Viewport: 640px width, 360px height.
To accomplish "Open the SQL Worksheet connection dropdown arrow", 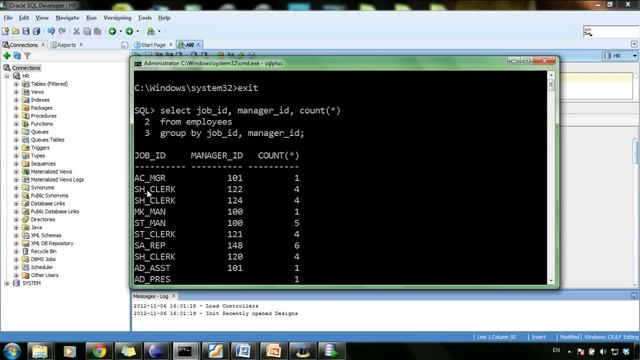I will tap(159, 31).
